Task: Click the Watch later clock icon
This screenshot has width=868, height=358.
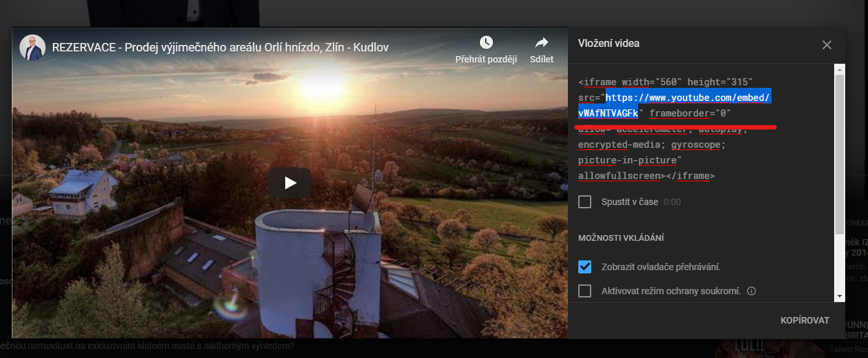Action: click(x=486, y=42)
